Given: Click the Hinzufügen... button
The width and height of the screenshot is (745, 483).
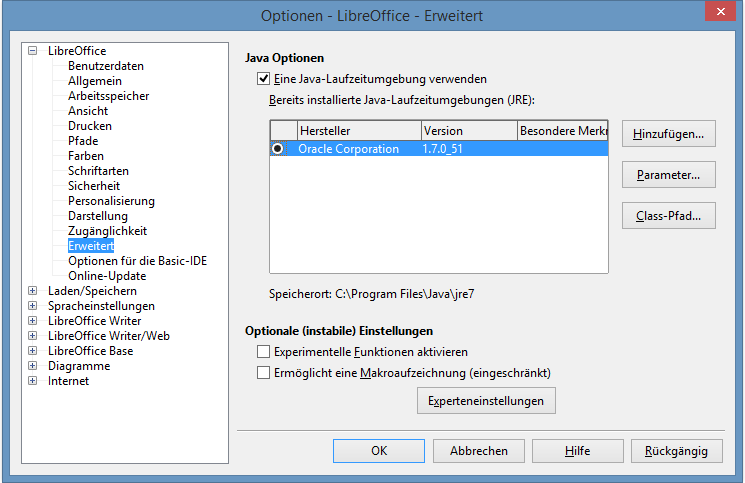Looking at the screenshot, I should pos(669,134).
